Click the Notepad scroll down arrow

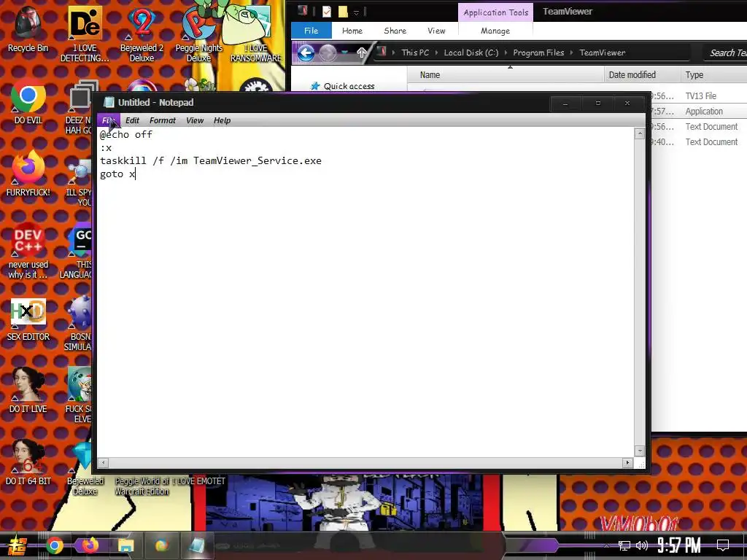click(640, 451)
